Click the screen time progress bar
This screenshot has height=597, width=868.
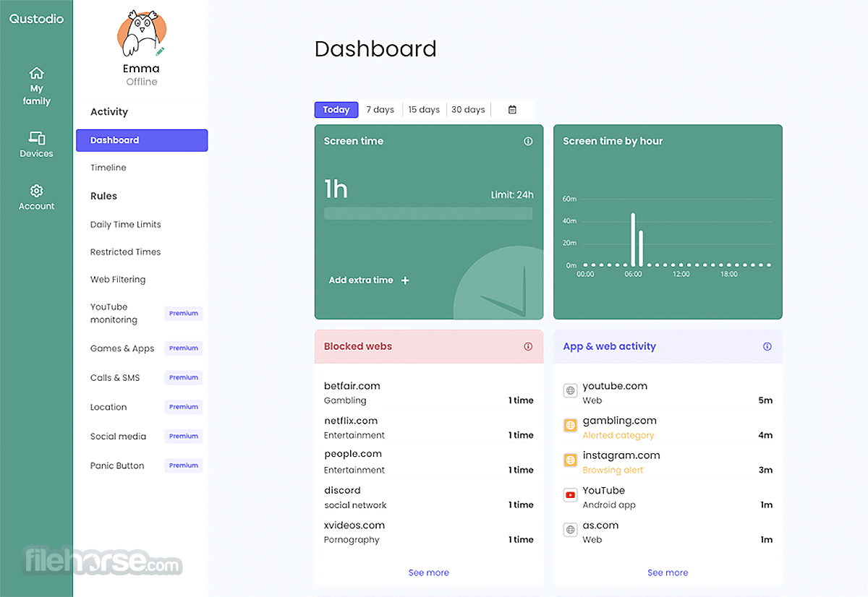tap(428, 213)
